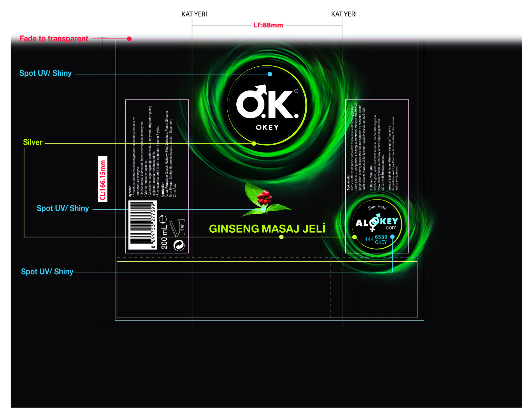Click the green dot under GINSENG MASAJ JELİ
Image resolution: width=532 pixels, height=416 pixels.
pyautogui.click(x=281, y=237)
